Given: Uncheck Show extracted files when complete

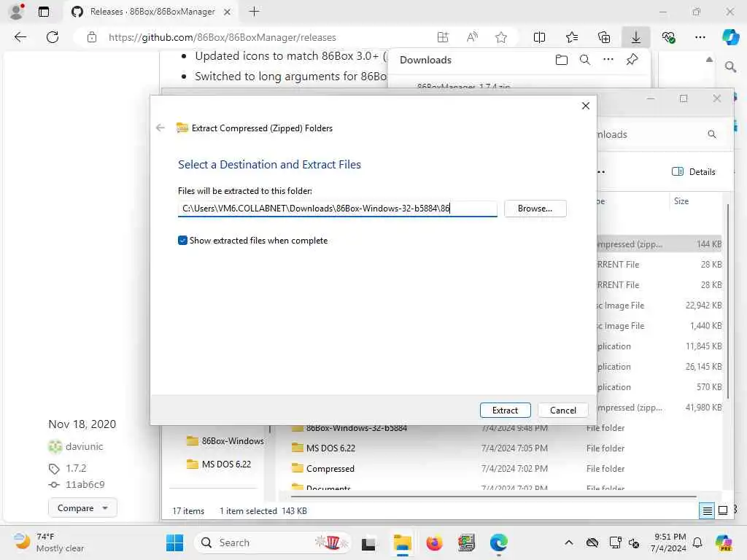Looking at the screenshot, I should pyautogui.click(x=182, y=241).
